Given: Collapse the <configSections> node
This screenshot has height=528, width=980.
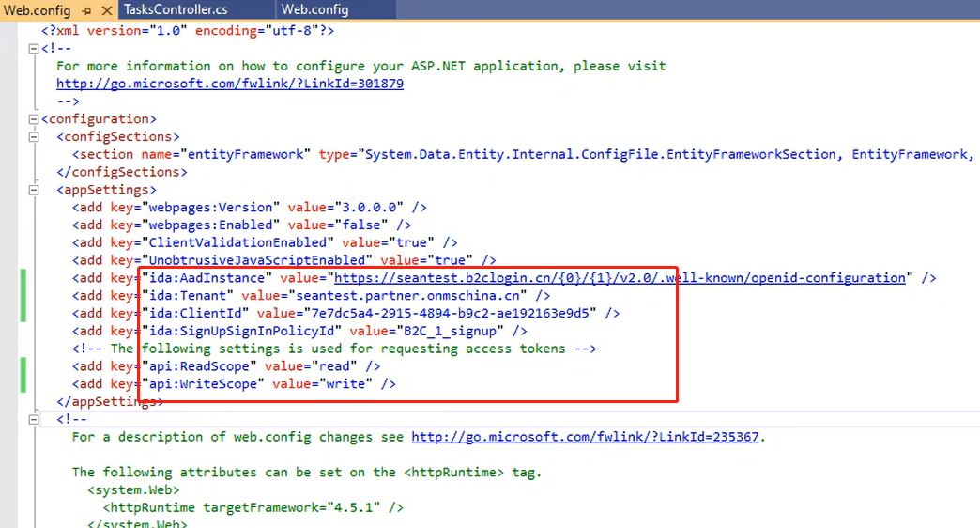Looking at the screenshot, I should click(x=34, y=136).
